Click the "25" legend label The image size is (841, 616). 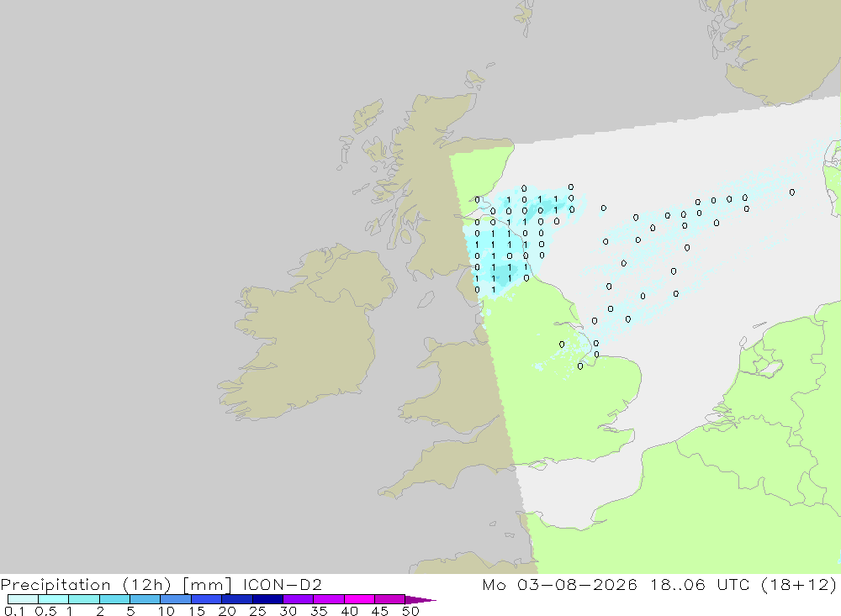pos(258,611)
